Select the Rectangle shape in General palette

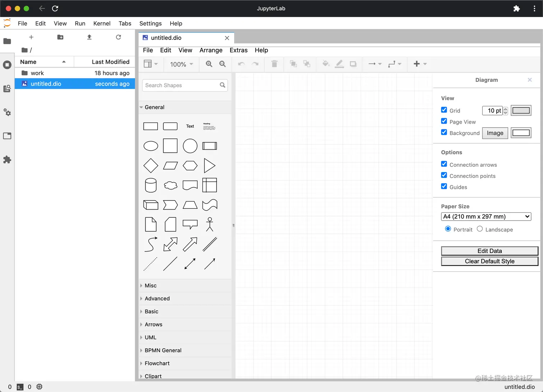point(150,126)
